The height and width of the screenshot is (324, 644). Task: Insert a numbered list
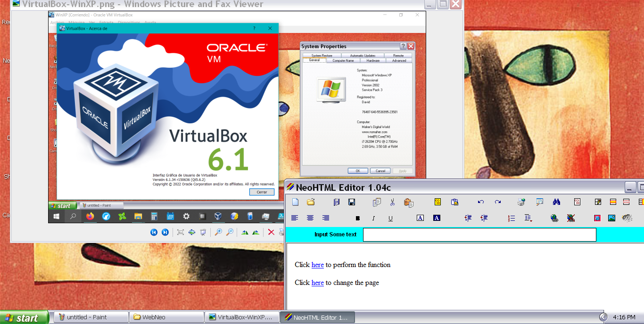[512, 218]
